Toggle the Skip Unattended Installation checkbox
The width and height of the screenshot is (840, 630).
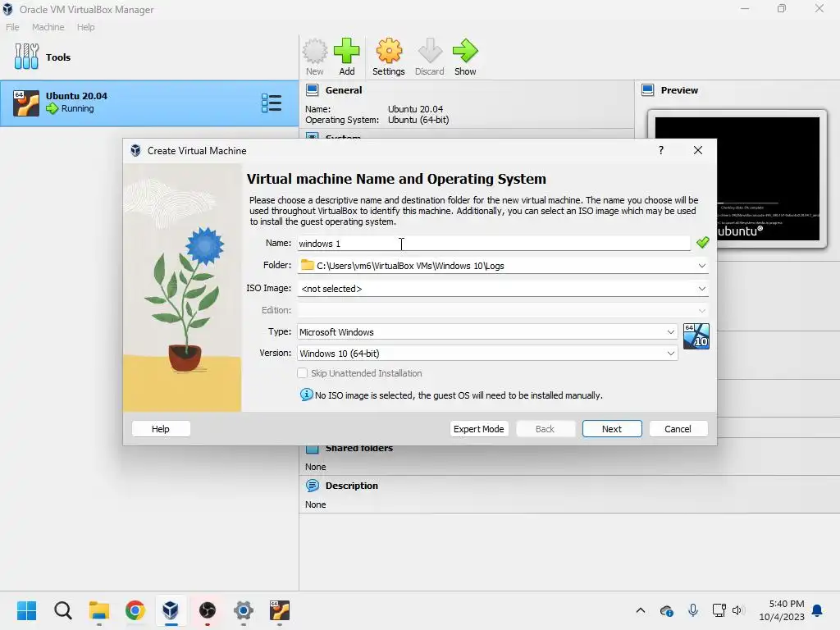click(303, 373)
